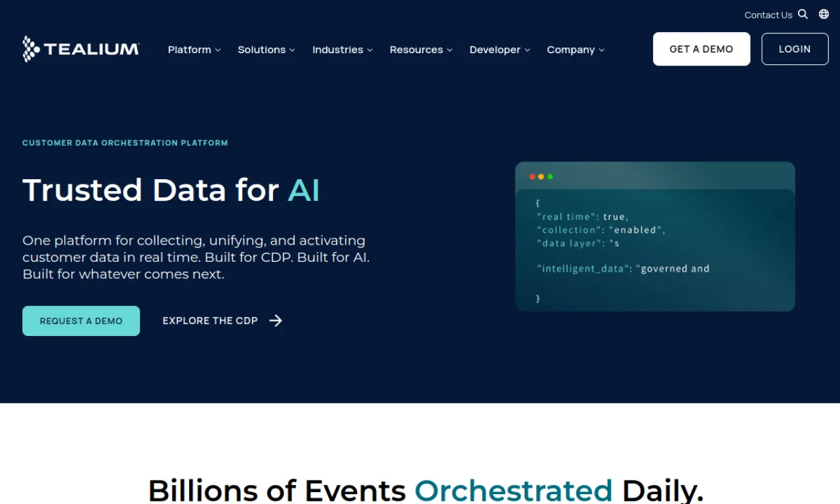Click the Billions of Events Orchestrated Daily heading
This screenshot has height=504, width=840.
pos(426,490)
